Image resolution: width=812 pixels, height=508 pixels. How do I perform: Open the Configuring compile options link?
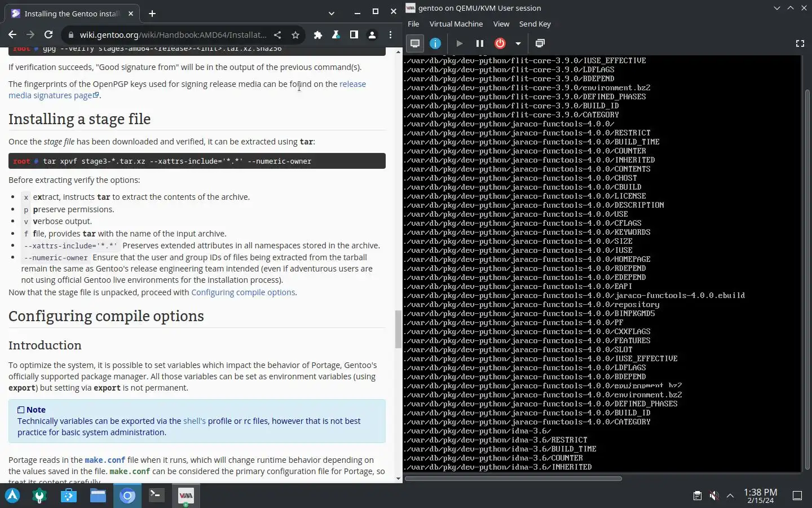pyautogui.click(x=243, y=292)
